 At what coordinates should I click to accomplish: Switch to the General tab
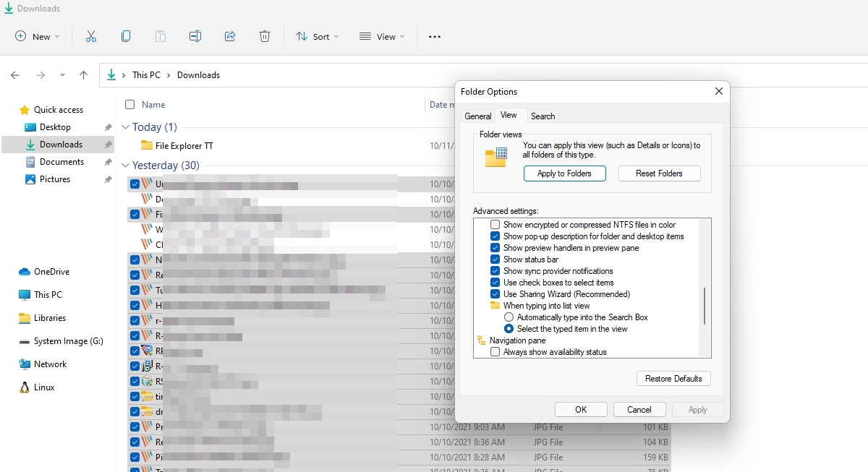(478, 116)
